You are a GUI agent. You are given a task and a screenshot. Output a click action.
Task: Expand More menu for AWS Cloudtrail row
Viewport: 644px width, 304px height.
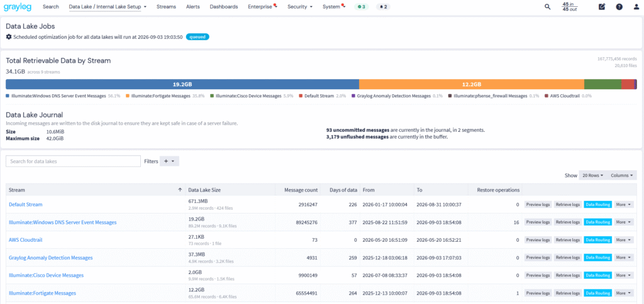(x=624, y=240)
